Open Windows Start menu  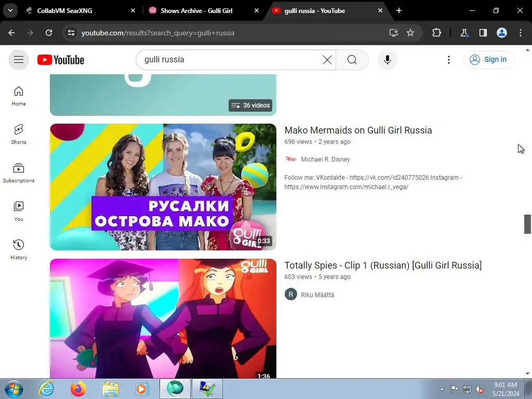point(14,389)
